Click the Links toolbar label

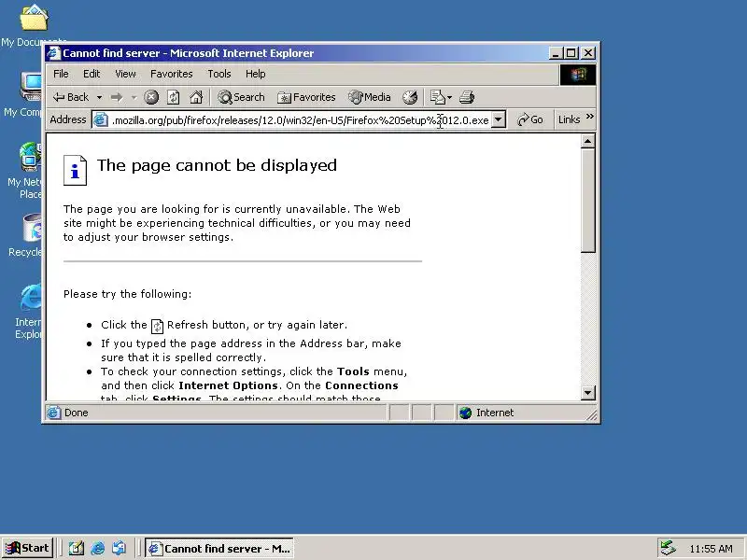[569, 119]
